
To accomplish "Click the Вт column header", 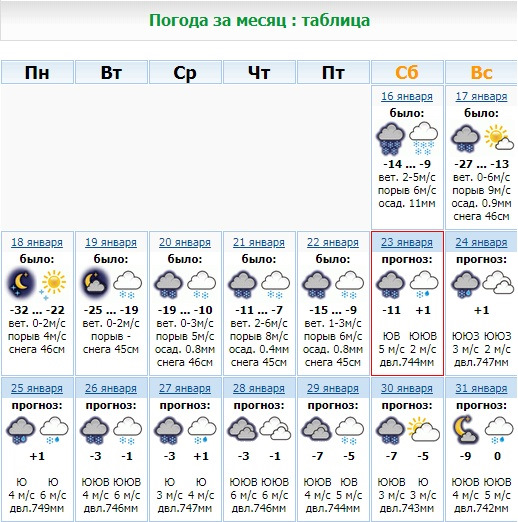I will 111,72.
